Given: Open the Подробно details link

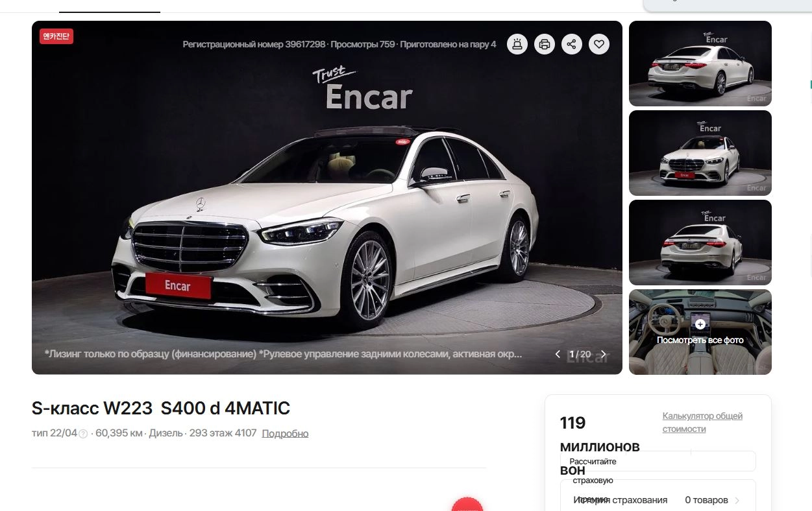Looking at the screenshot, I should (x=285, y=433).
